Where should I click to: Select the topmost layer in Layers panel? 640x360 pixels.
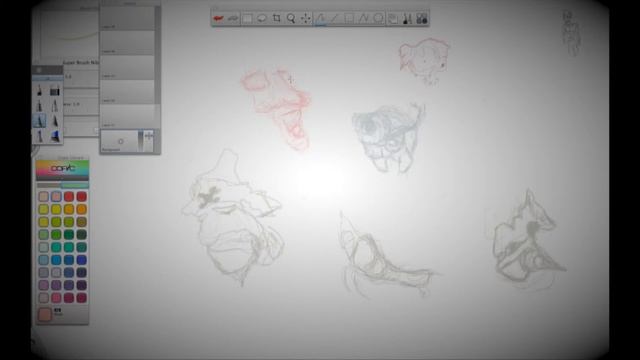[127, 18]
